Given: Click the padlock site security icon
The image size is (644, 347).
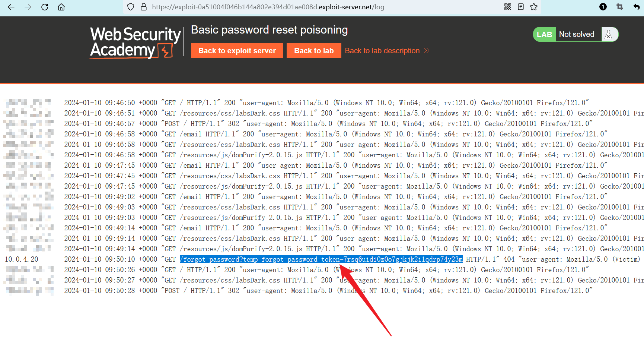Looking at the screenshot, I should (x=144, y=7).
